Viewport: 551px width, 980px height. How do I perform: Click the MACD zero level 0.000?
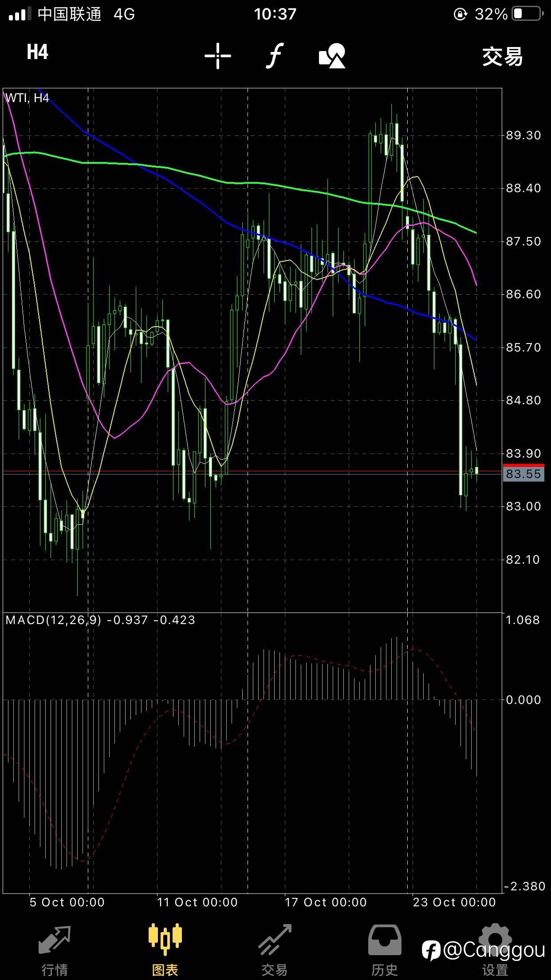pyautogui.click(x=523, y=700)
